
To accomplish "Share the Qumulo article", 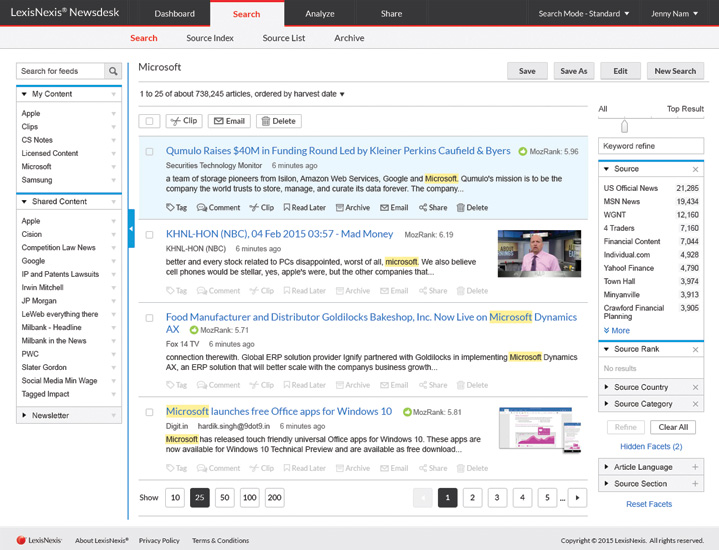I will (432, 208).
